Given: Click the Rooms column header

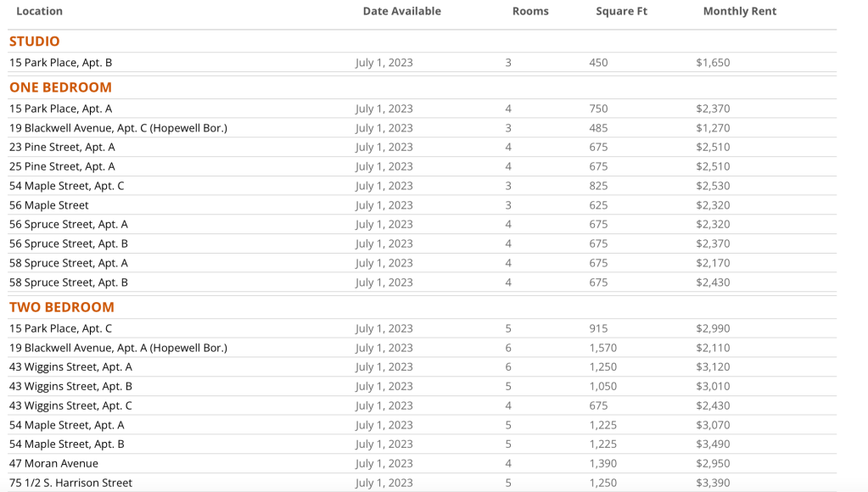Looking at the screenshot, I should pyautogui.click(x=530, y=11).
